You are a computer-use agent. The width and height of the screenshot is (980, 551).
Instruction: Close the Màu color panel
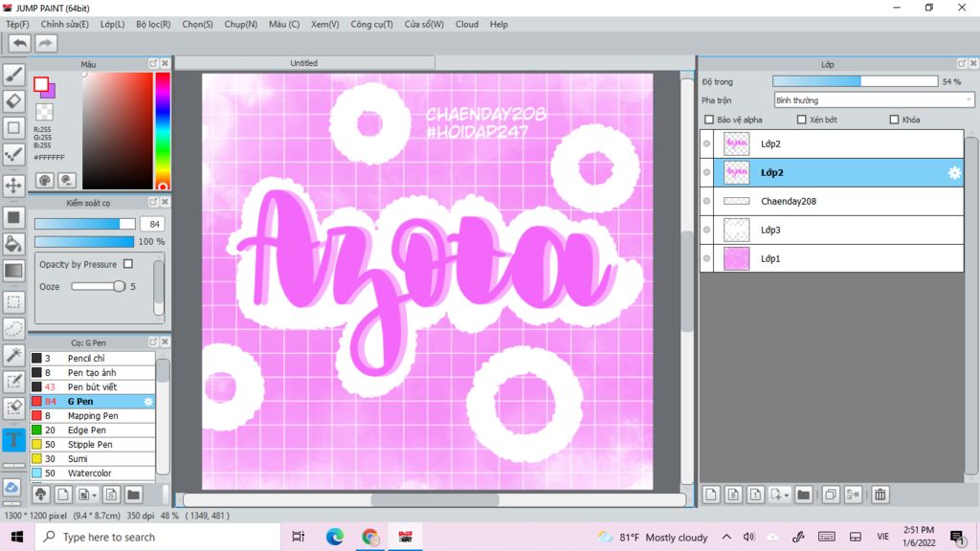[x=165, y=64]
